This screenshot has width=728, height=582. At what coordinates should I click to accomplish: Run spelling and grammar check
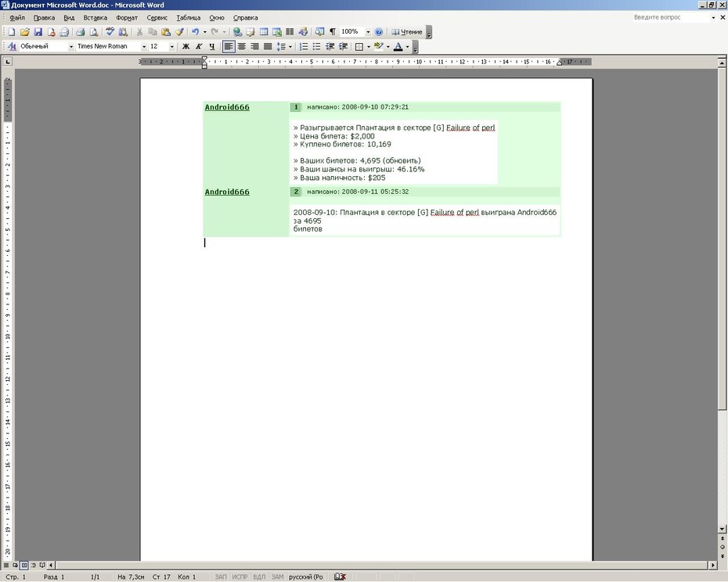(x=110, y=32)
